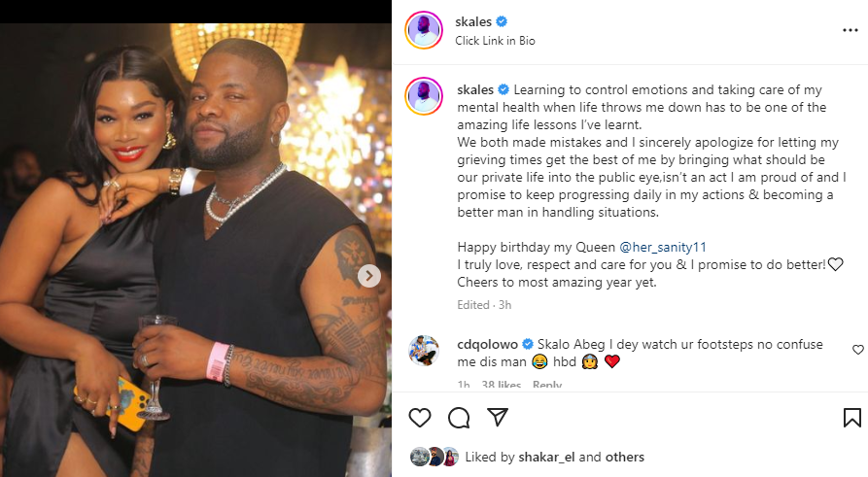This screenshot has width=868, height=477.
Task: Click the couple's photo
Action: (195, 250)
